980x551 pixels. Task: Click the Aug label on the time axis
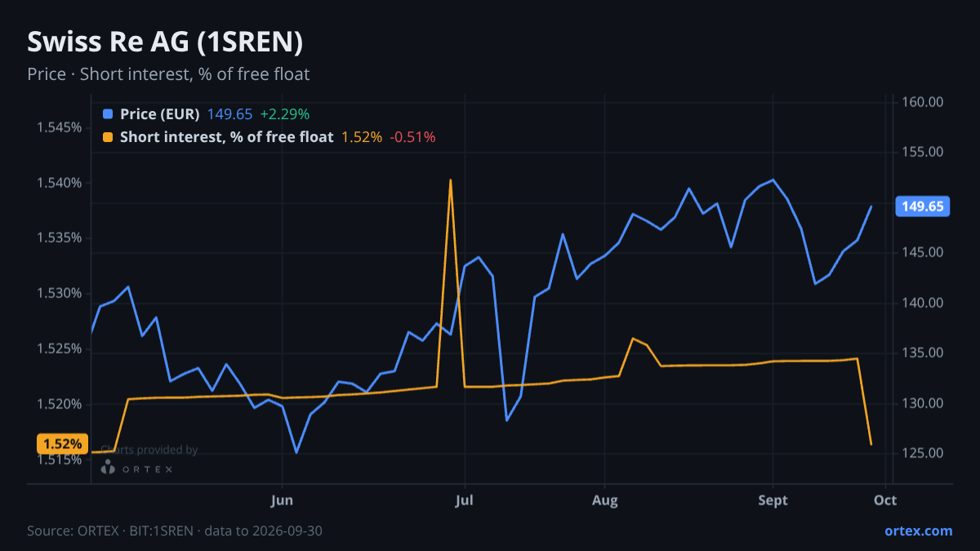[x=604, y=500]
